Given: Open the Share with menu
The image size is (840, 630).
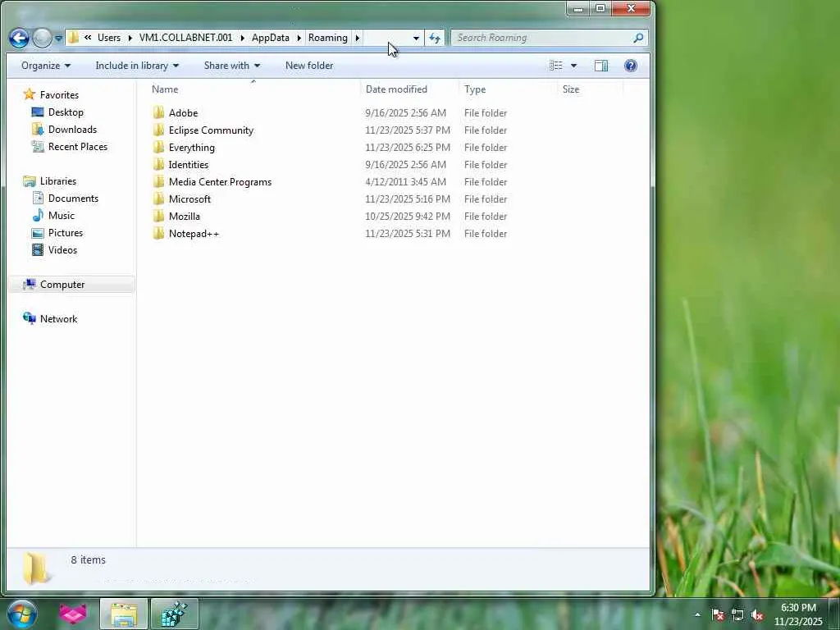Looking at the screenshot, I should coord(232,66).
